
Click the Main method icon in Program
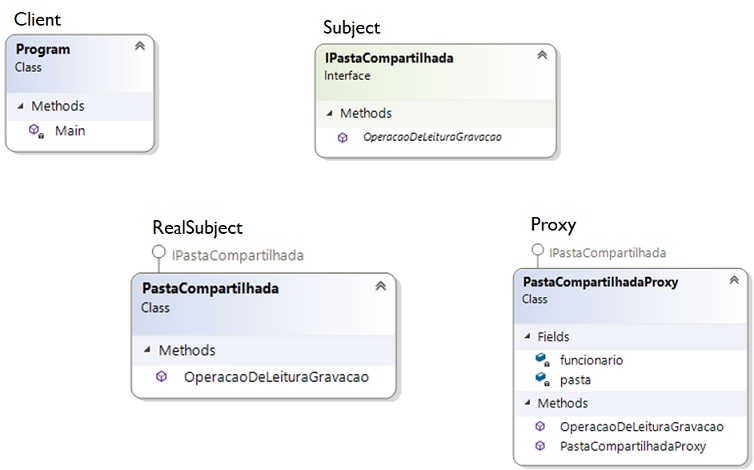pos(35,131)
